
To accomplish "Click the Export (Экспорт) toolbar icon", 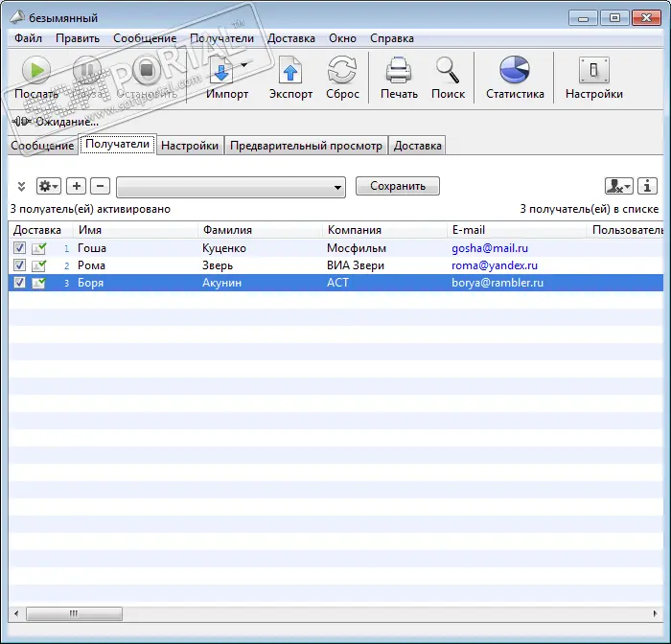I will tap(290, 72).
